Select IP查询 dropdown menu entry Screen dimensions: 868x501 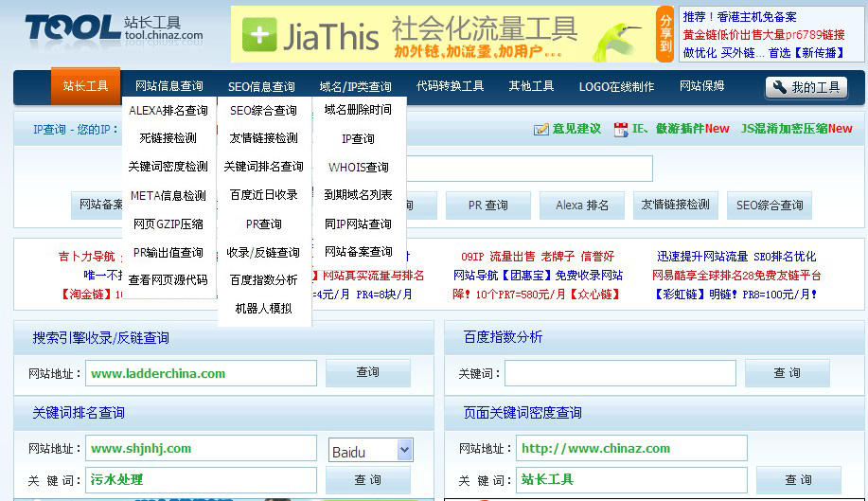pos(358,138)
